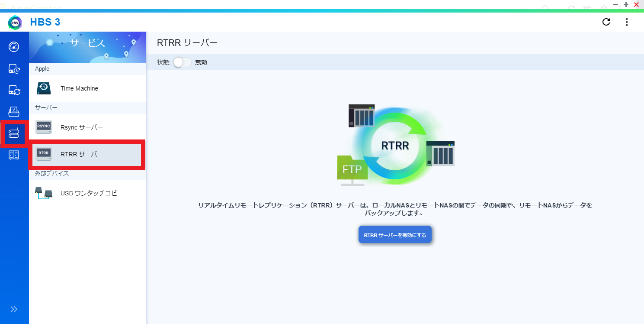Click the RSYNC server icon
Screen dimensions: 644x324
point(44,127)
